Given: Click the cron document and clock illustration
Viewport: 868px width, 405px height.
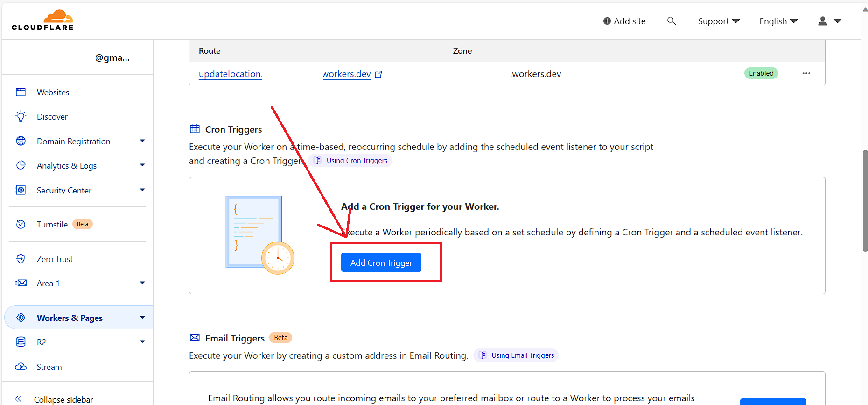Looking at the screenshot, I should tap(260, 235).
